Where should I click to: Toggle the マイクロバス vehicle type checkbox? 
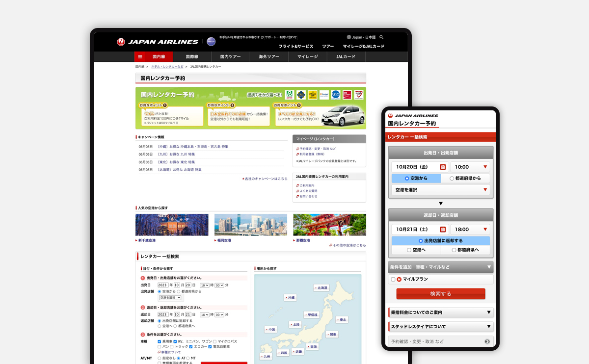[x=214, y=341]
